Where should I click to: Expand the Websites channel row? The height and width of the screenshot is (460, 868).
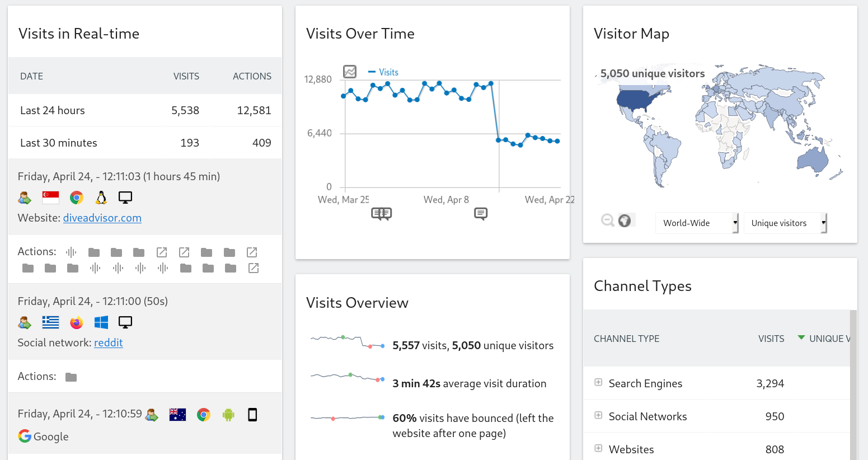tap(598, 449)
